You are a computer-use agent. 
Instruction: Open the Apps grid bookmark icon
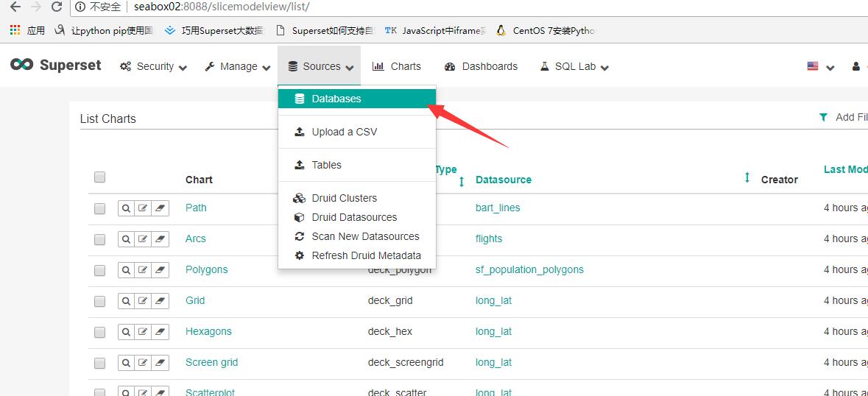15,30
